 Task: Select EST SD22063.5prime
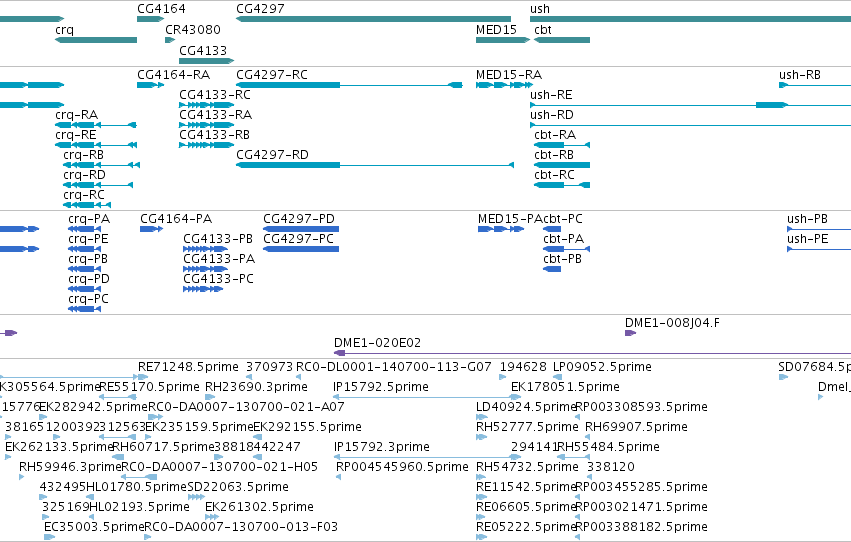coord(196,497)
